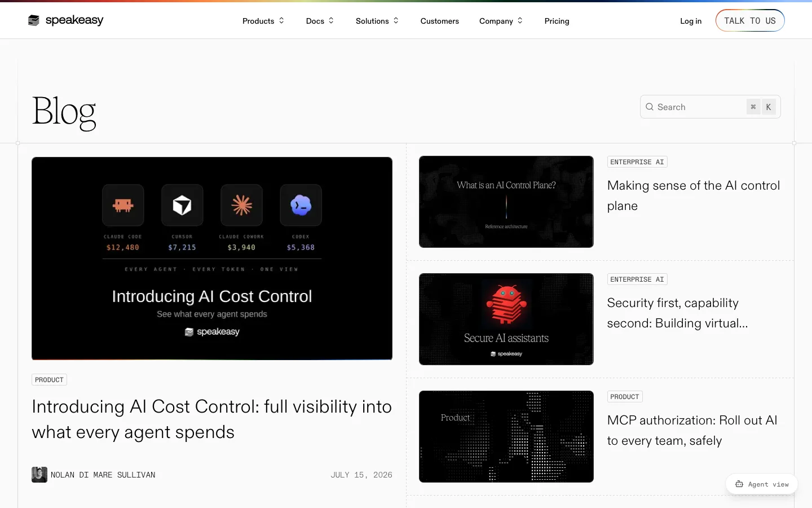
Task: Click the $5,368 Codex amount
Action: tap(301, 247)
